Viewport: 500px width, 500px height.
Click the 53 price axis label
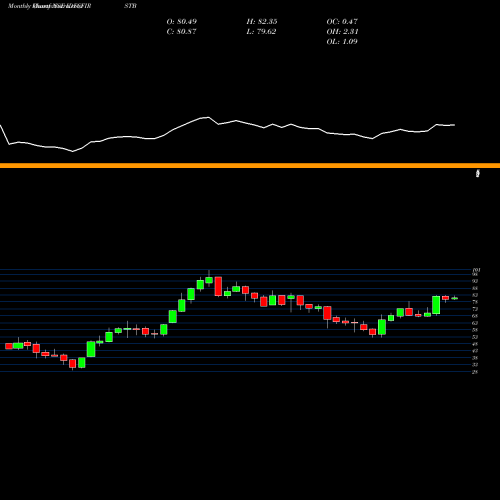475,337
